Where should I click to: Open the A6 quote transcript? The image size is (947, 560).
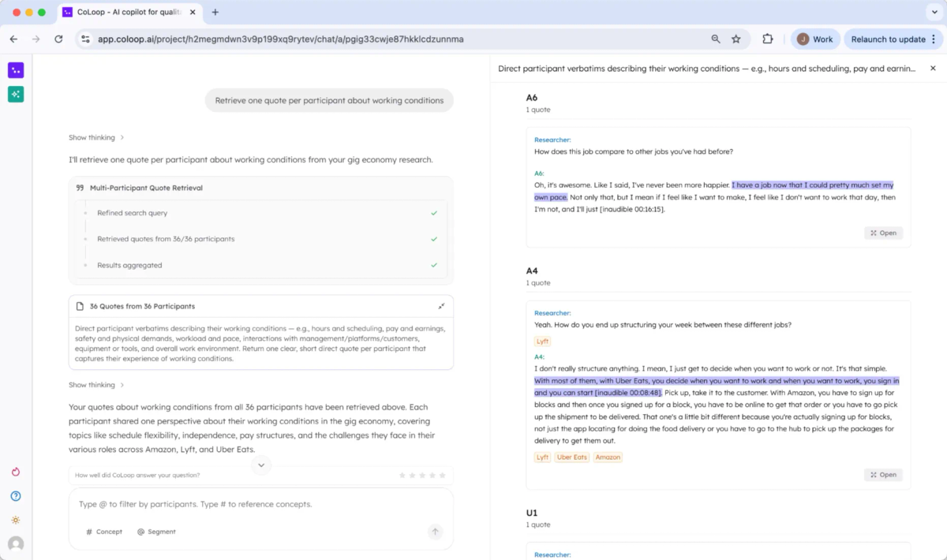click(883, 233)
